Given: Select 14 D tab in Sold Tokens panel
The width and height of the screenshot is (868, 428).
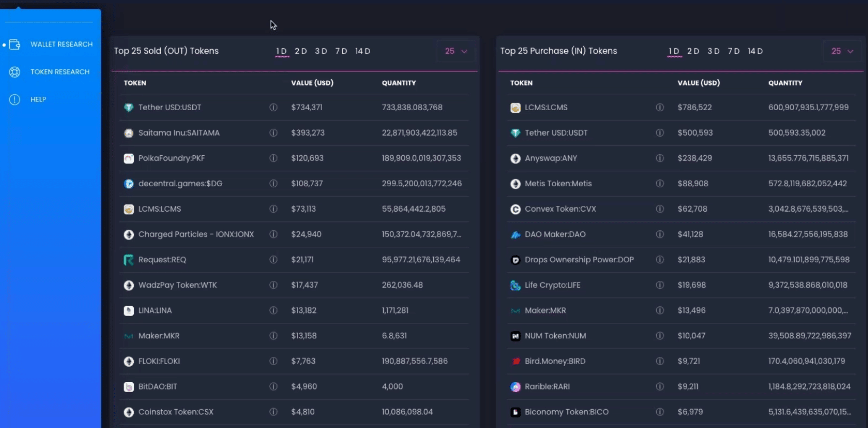Looking at the screenshot, I should (x=363, y=51).
